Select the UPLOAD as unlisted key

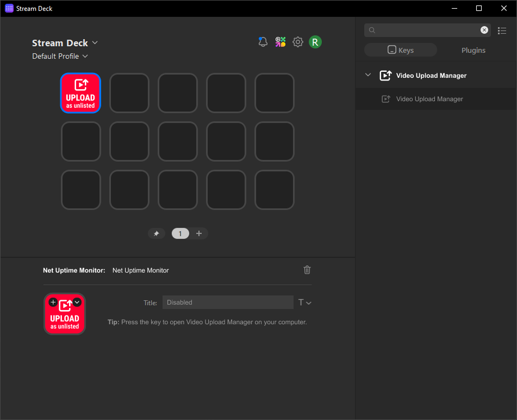pos(81,93)
